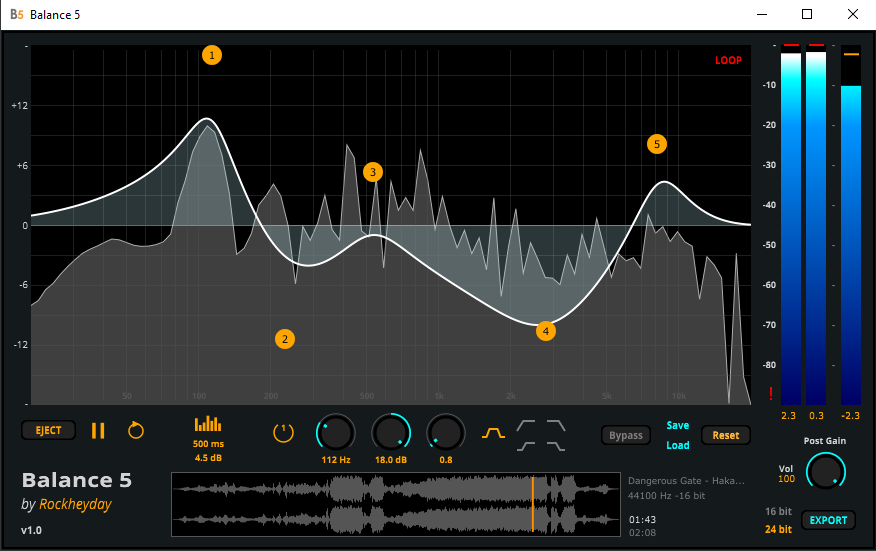Choose 16 bit export depth
Screen dimensions: 876x551
pyautogui.click(x=778, y=511)
